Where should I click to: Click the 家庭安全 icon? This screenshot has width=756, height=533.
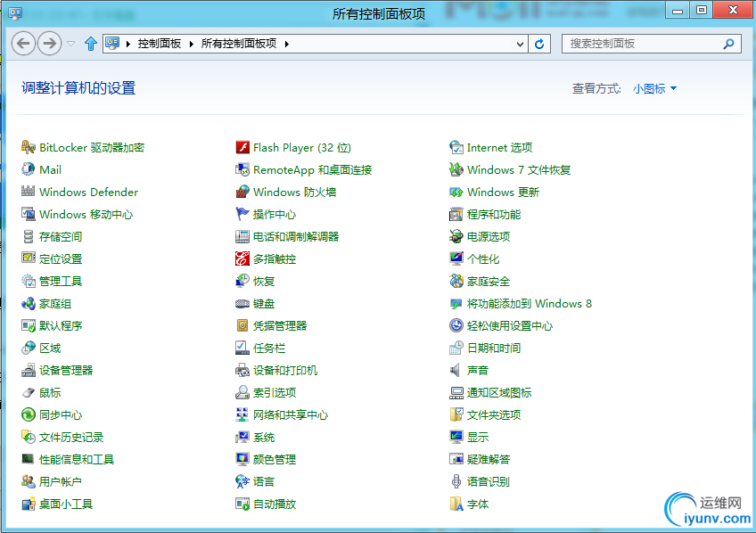point(456,281)
